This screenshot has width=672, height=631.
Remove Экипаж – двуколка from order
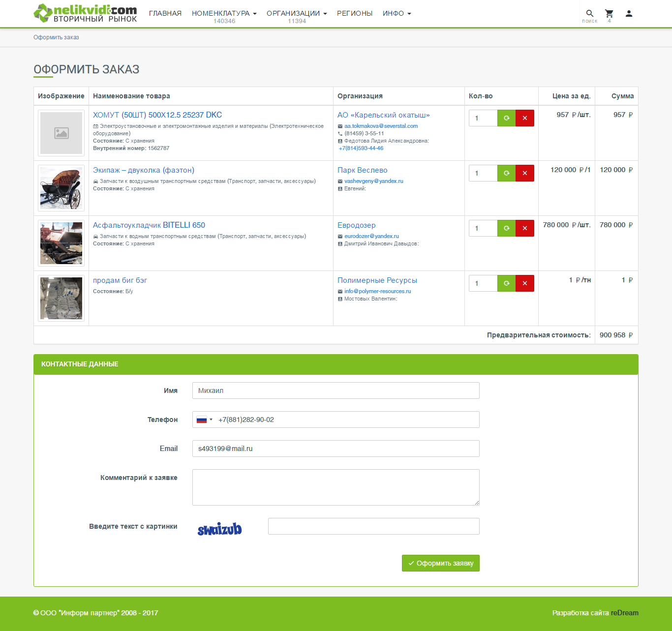coord(525,173)
